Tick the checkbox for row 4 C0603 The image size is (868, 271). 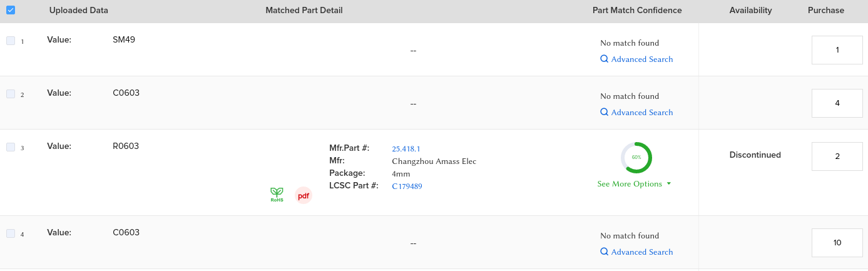(11, 233)
